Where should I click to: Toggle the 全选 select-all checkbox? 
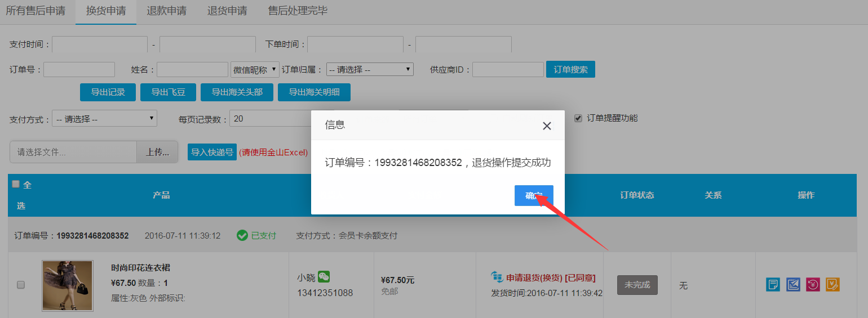click(16, 184)
